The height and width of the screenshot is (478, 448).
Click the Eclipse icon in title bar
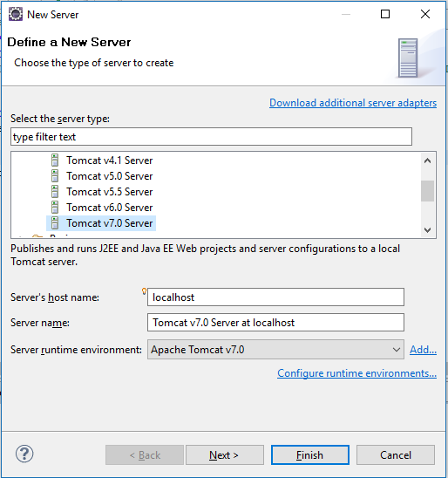tap(16, 14)
